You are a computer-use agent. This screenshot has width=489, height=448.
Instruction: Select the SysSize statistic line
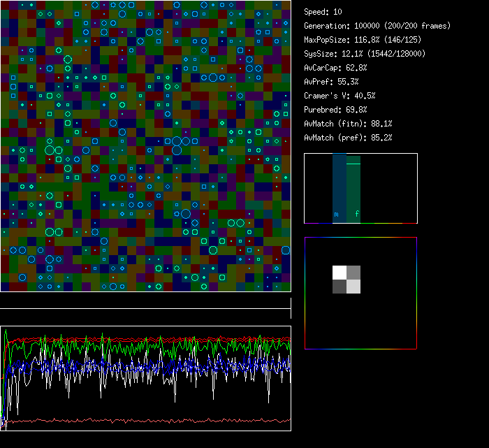365,54
